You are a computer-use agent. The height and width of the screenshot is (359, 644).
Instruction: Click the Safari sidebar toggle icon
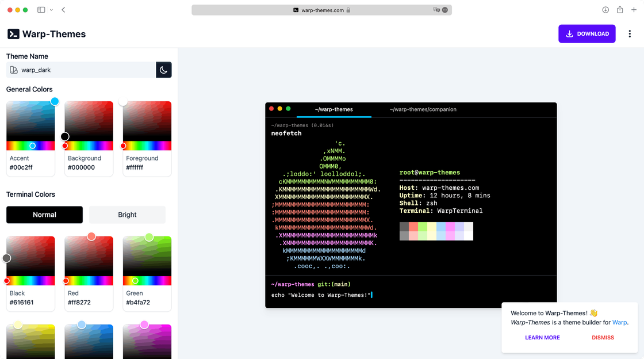[41, 9]
